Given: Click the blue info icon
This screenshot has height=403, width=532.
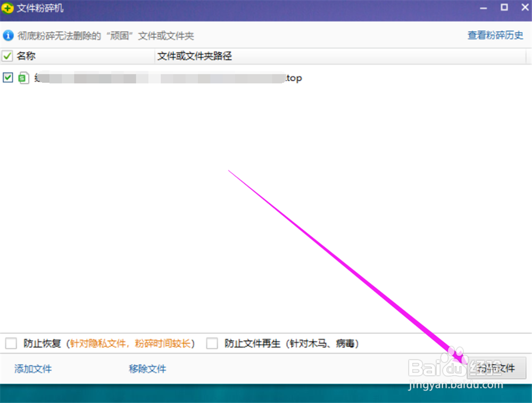Looking at the screenshot, I should click(8, 35).
